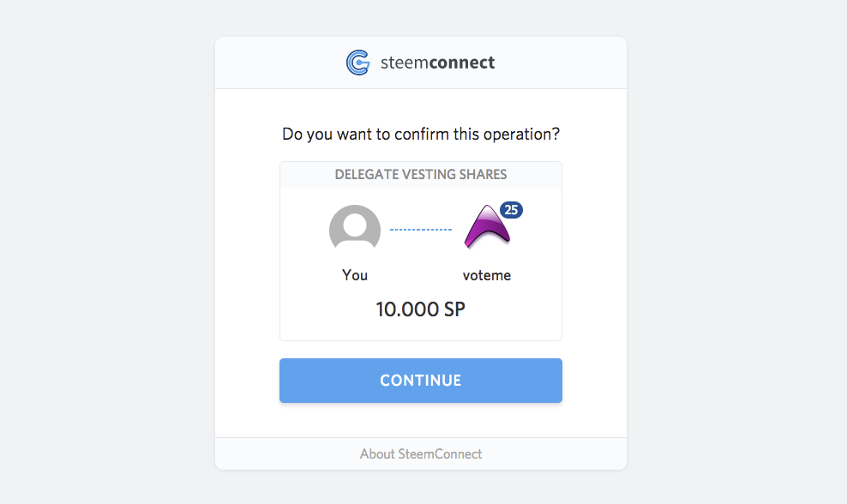The height and width of the screenshot is (504, 847).
Task: Click the 'steemconnect' brand name text
Action: (437, 63)
